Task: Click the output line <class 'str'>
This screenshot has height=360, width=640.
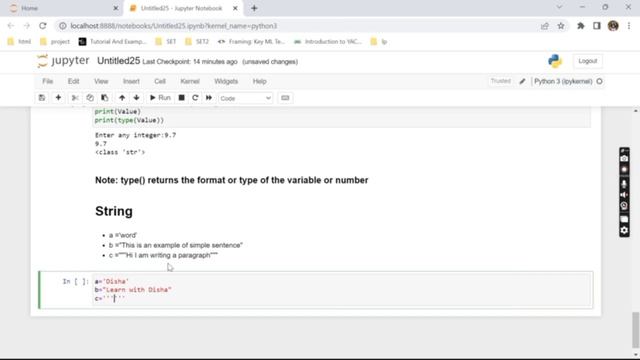Action: pyautogui.click(x=120, y=152)
